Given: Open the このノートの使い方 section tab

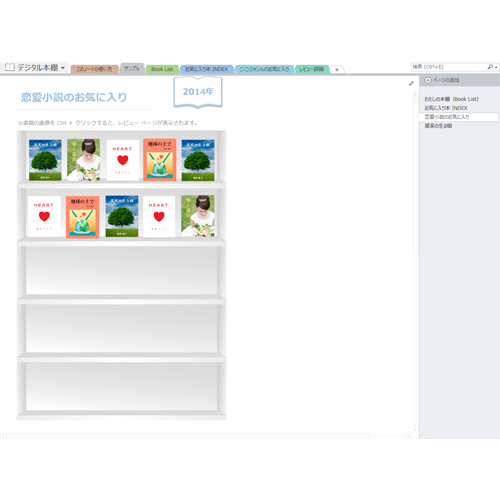Looking at the screenshot, I should coord(94,69).
